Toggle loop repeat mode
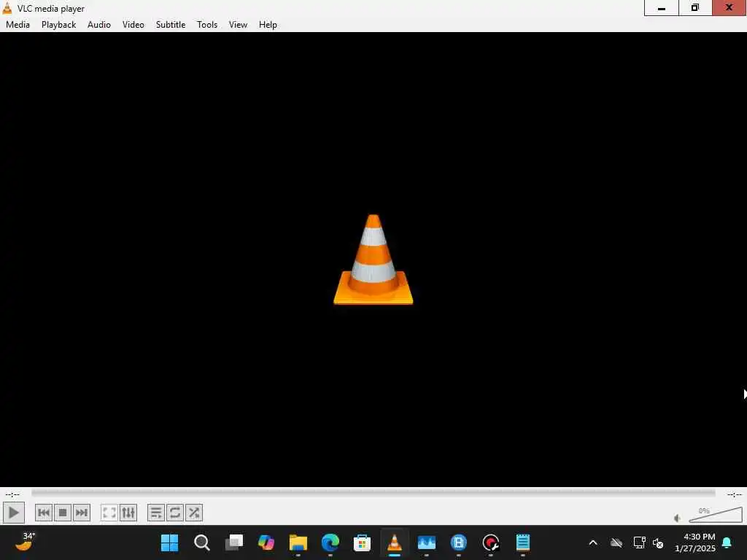This screenshot has height=560, width=747. (x=175, y=513)
